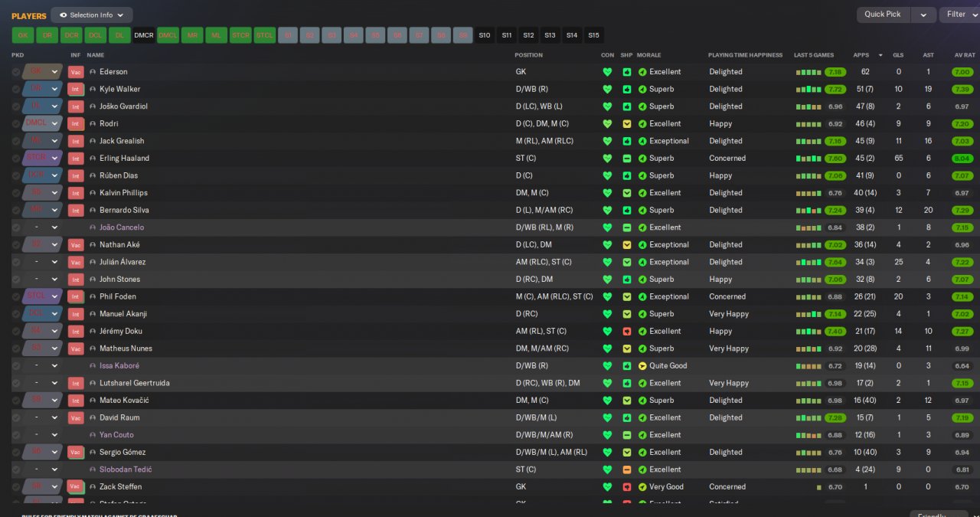Viewport: 980px width, 517px height.
Task: Click Jérémy Doku's red sharpness icon
Action: pos(626,332)
